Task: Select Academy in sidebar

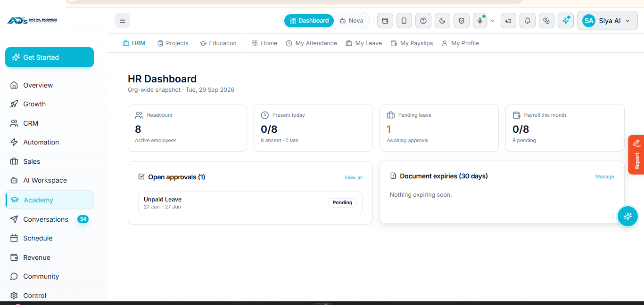Action: [50, 200]
